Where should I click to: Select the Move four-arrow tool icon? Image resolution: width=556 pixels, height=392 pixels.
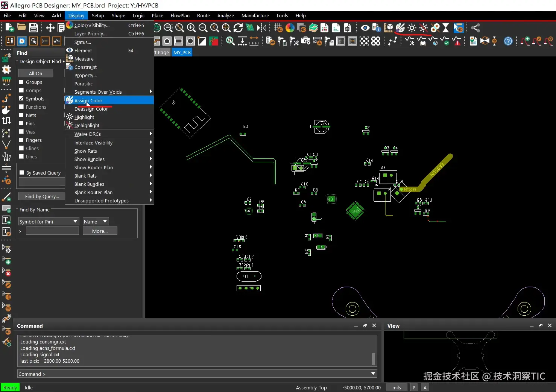[50, 27]
